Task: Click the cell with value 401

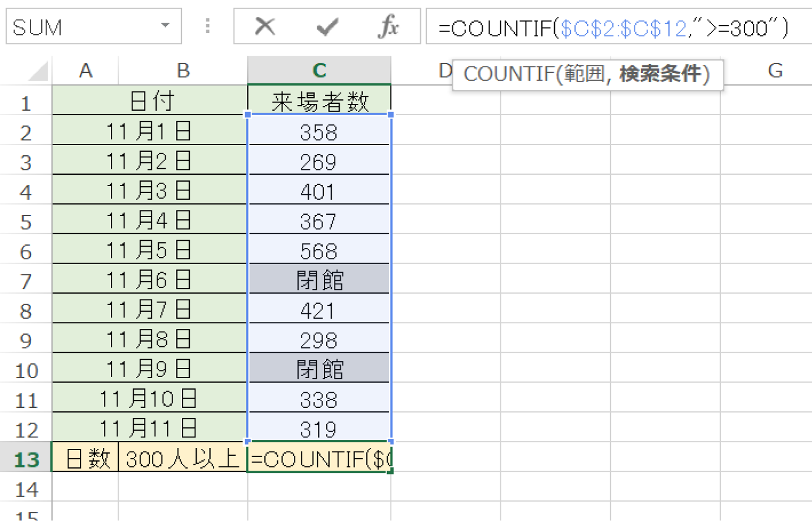Action: [319, 190]
